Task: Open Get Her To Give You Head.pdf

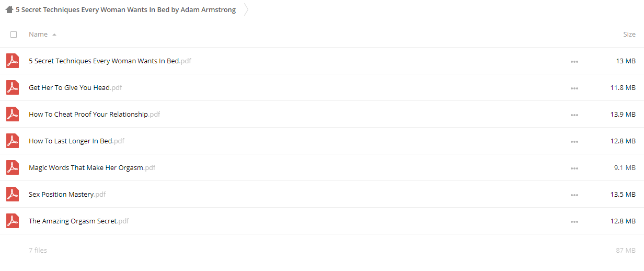Action: (x=75, y=87)
